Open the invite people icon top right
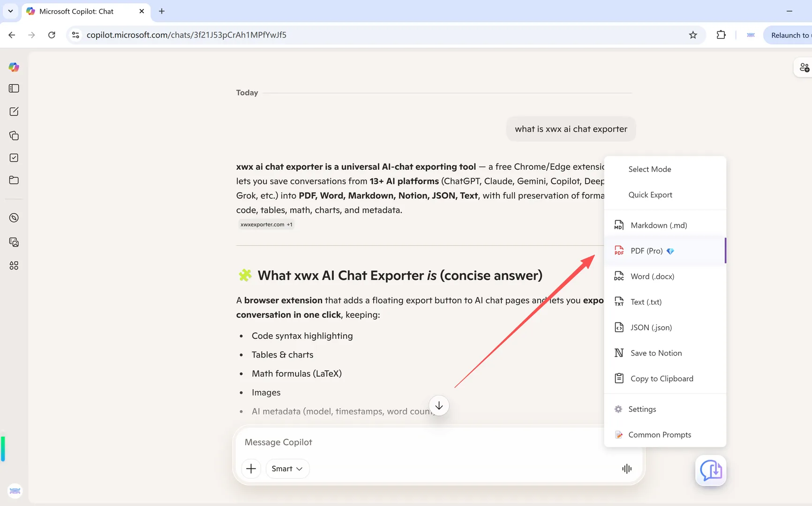 click(x=804, y=67)
